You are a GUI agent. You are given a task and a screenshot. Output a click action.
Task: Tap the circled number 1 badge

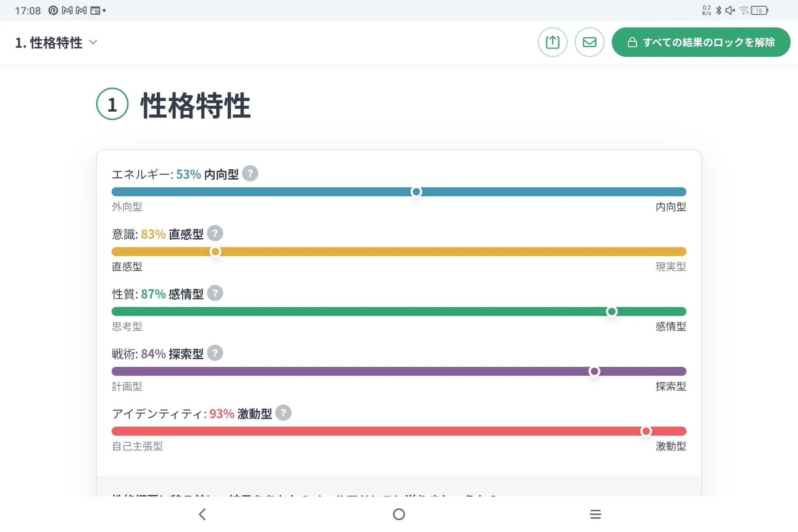point(112,104)
